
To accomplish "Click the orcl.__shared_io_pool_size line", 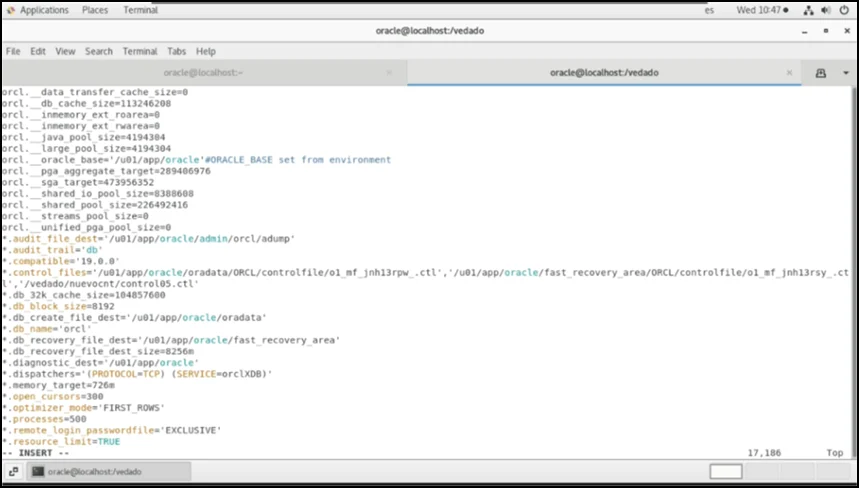I will pos(98,193).
